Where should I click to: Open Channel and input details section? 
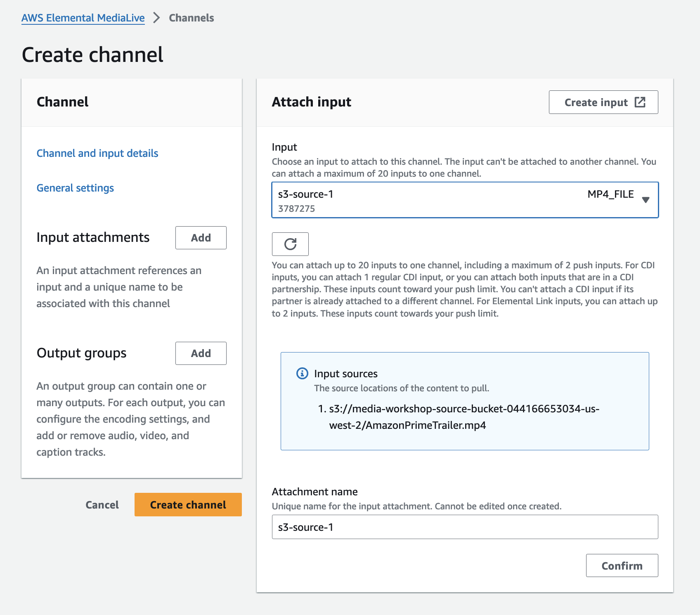click(x=97, y=153)
